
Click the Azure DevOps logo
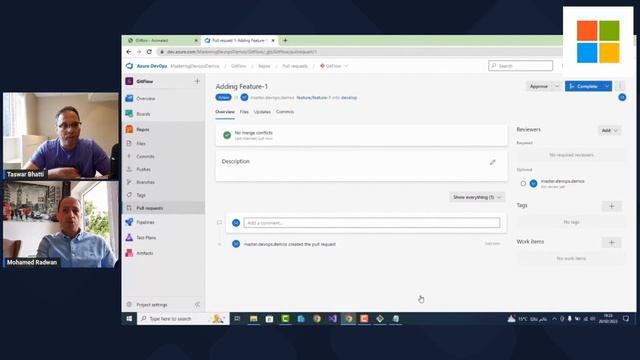click(x=130, y=66)
